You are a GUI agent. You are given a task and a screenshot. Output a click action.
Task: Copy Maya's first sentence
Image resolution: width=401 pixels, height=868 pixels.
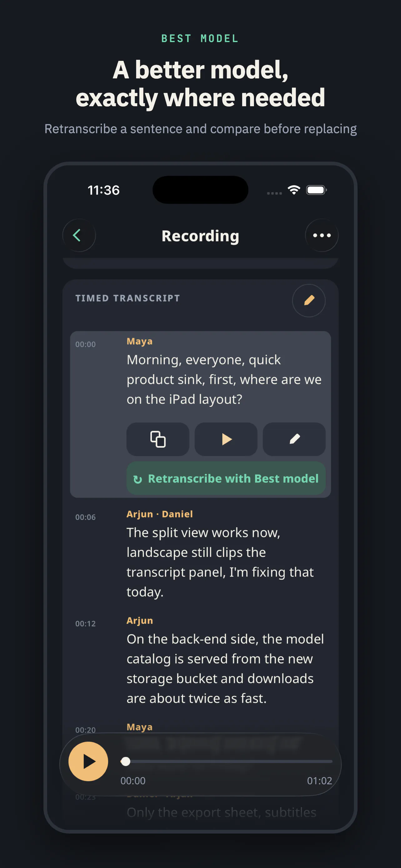point(158,439)
